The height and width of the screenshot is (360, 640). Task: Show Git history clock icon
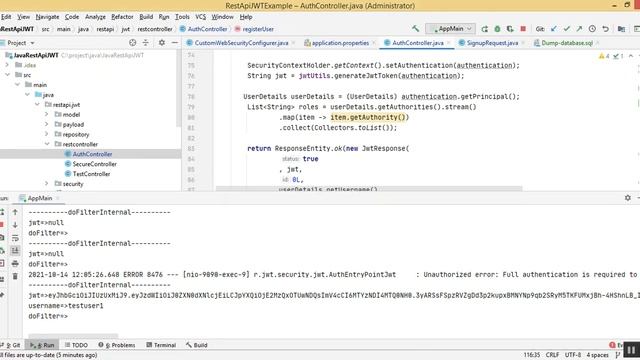pyautogui.click(x=592, y=29)
